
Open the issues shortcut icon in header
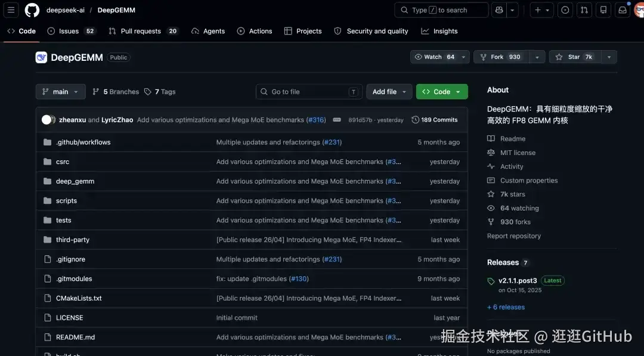565,10
